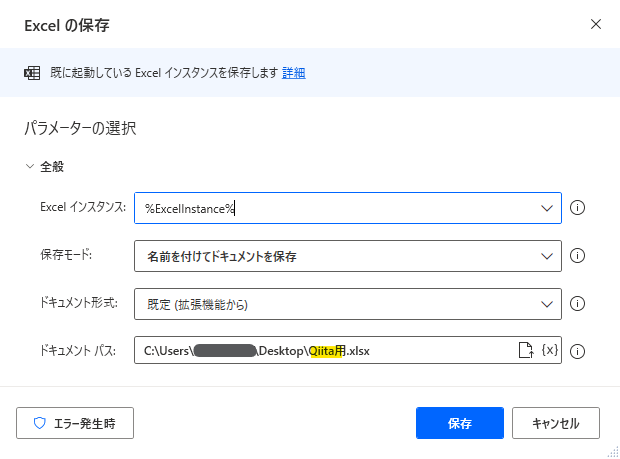Click the キャンセル button
This screenshot has width=620, height=459.
click(x=556, y=423)
